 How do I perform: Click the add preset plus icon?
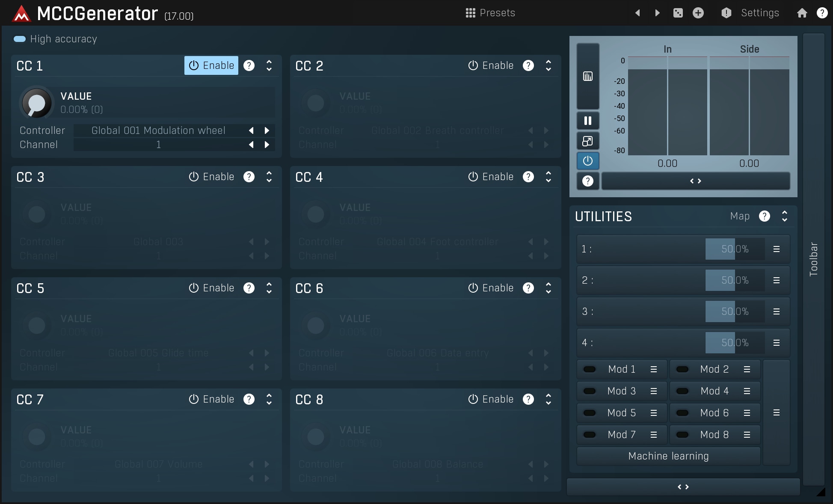[698, 13]
